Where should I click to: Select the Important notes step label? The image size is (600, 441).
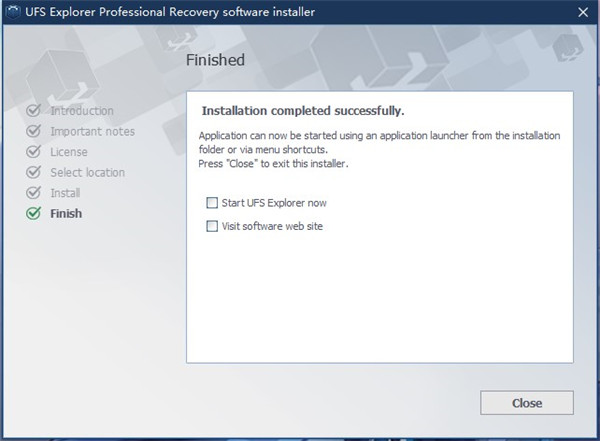tap(92, 132)
